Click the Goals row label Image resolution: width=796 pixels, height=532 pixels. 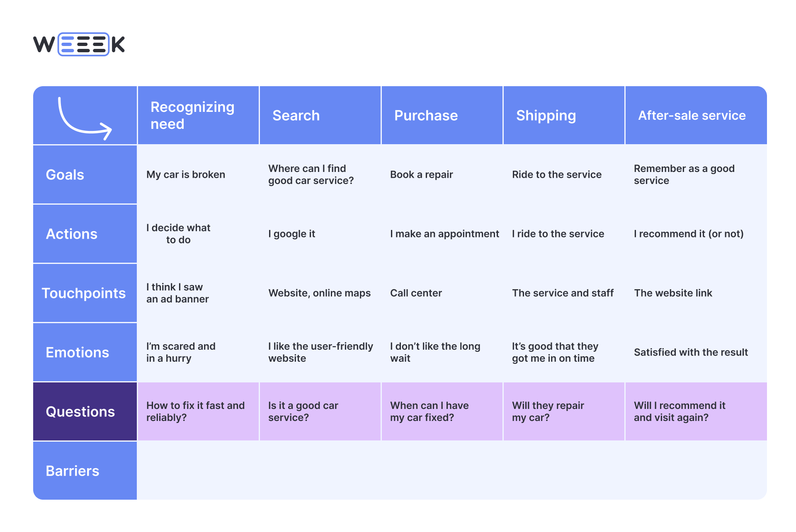pos(65,174)
